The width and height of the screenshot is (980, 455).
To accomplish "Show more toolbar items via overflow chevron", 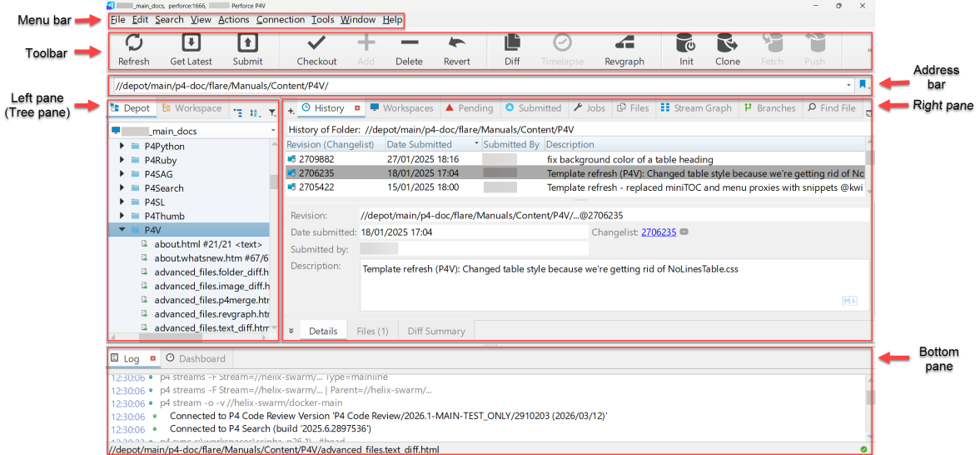I will [x=869, y=50].
